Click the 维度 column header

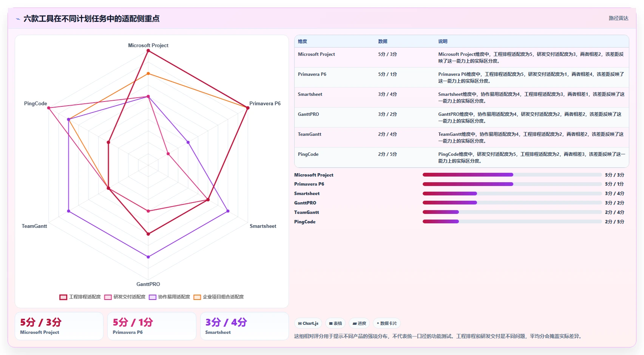(x=303, y=41)
